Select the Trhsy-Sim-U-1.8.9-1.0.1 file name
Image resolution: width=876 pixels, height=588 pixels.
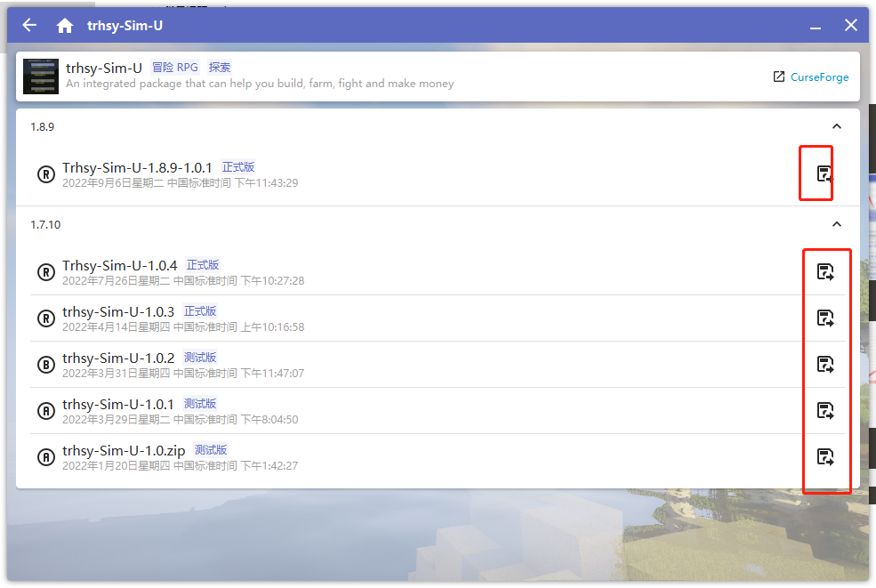[x=137, y=167]
